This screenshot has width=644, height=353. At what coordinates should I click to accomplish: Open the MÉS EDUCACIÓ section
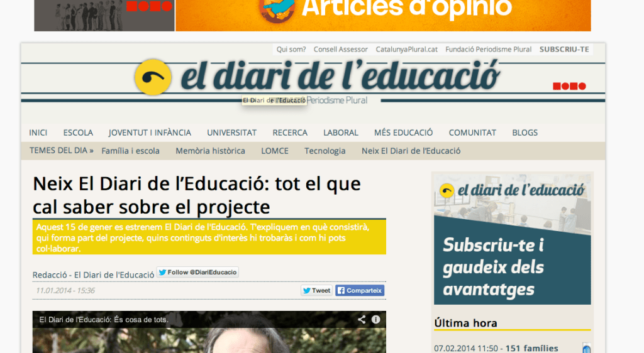pos(403,133)
